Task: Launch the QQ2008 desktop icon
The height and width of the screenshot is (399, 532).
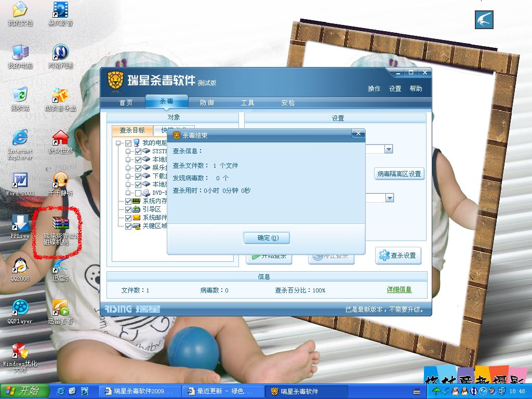Action: (x=20, y=270)
